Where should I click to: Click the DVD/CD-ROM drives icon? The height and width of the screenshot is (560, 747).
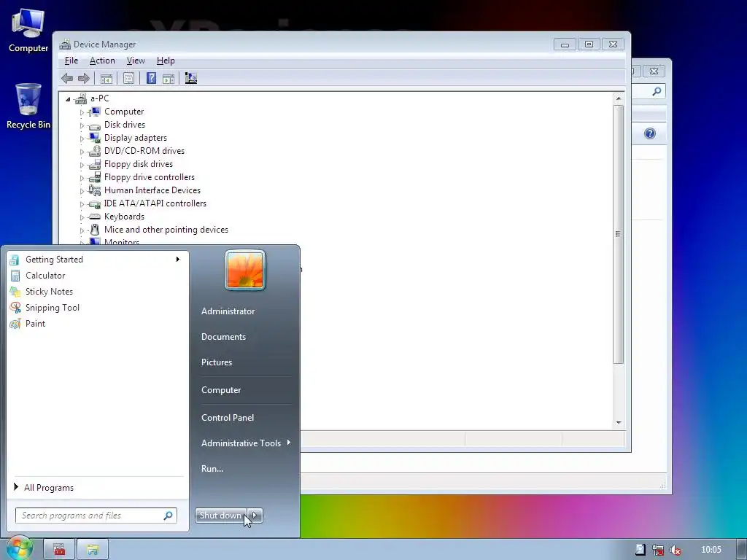click(x=94, y=151)
